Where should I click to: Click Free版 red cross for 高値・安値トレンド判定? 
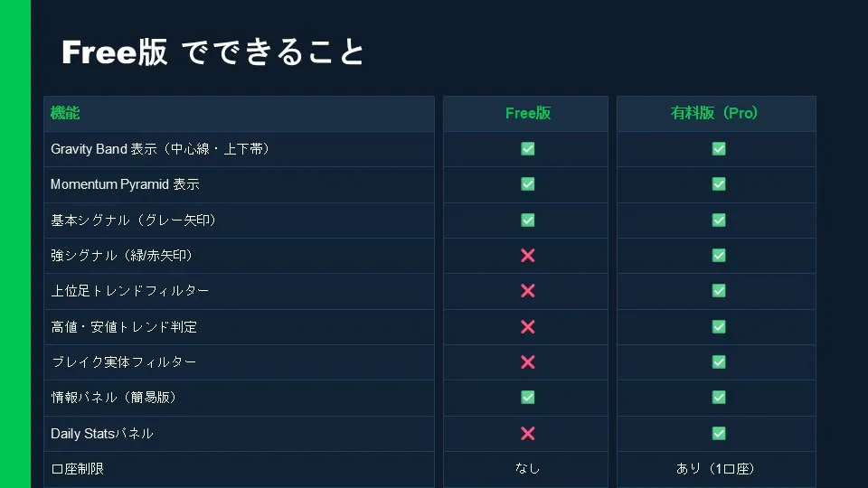click(528, 326)
